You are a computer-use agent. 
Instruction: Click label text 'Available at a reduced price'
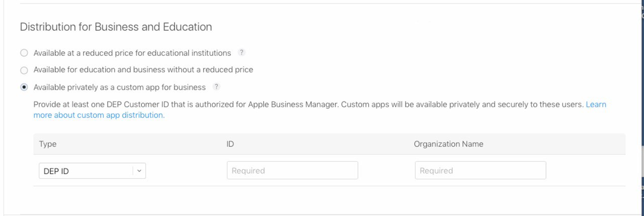85,53
